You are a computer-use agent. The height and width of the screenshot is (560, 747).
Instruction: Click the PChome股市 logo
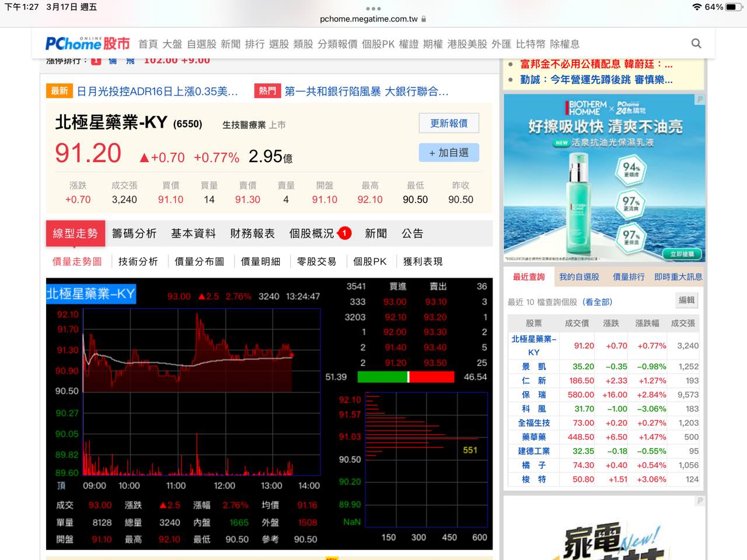point(86,43)
